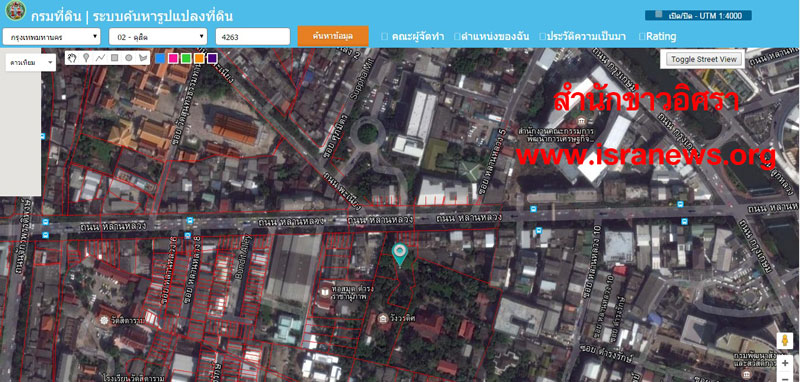This screenshot has width=800, height=382.
Task: Pick the pink drawing color
Action: click(173, 58)
